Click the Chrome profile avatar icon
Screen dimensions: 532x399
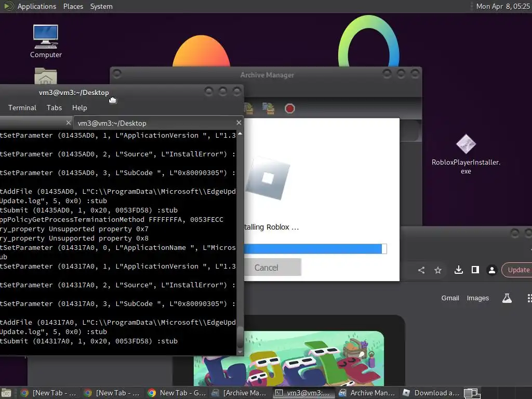491,270
